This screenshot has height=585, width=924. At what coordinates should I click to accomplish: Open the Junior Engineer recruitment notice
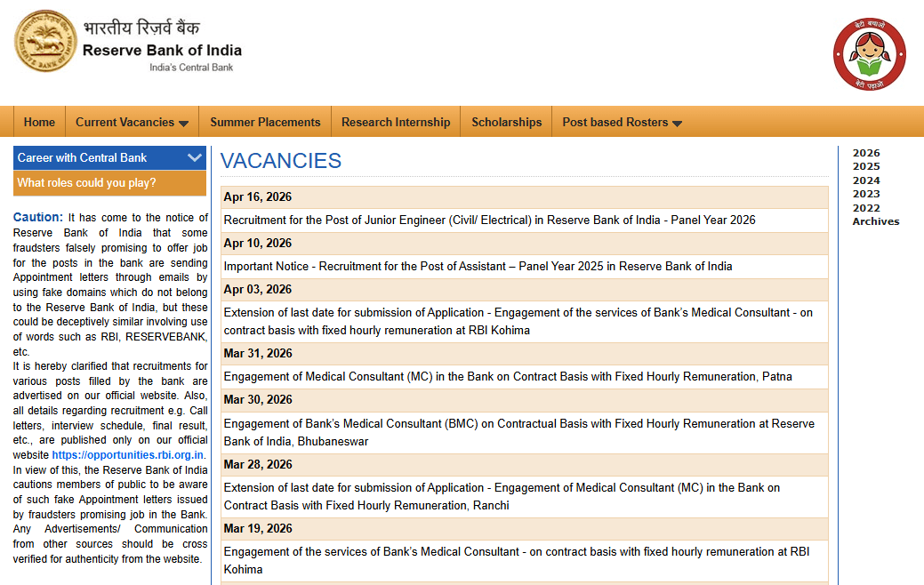point(489,220)
